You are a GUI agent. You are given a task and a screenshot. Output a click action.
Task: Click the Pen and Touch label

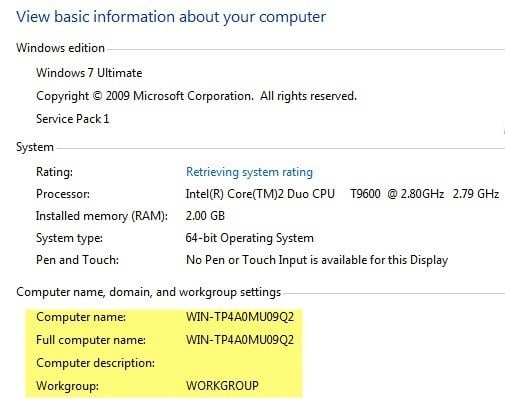(77, 260)
